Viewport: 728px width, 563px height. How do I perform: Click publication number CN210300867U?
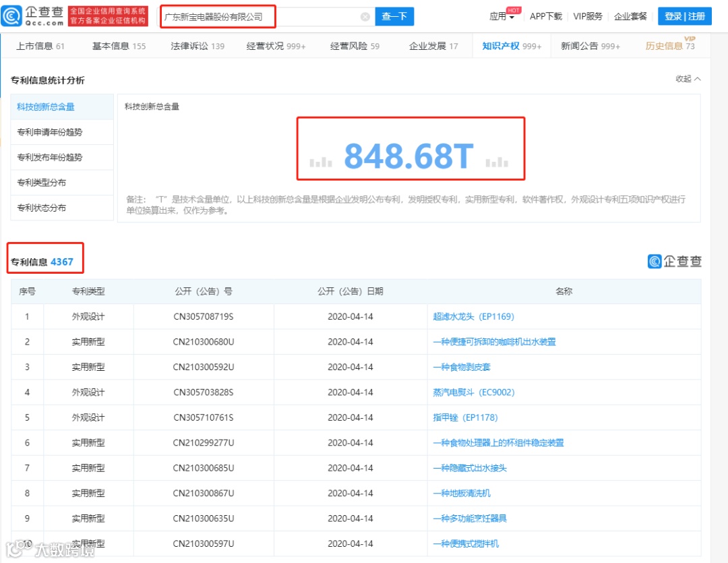[204, 493]
